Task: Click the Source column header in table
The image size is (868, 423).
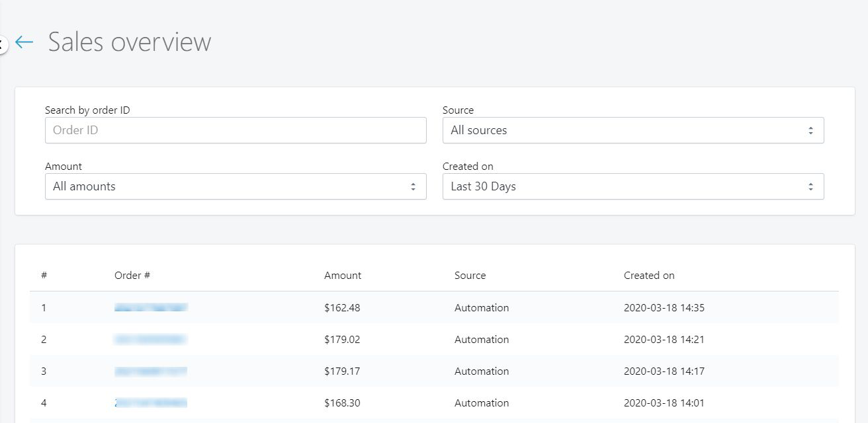Action: [x=470, y=275]
